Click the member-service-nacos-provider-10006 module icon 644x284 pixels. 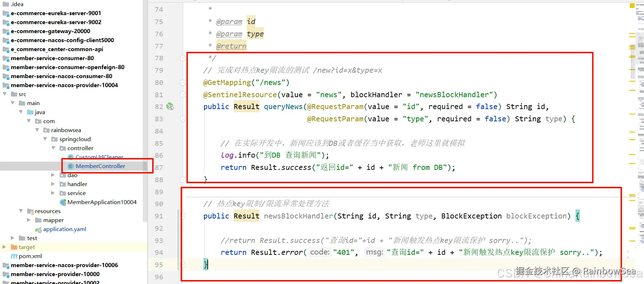coord(6,265)
